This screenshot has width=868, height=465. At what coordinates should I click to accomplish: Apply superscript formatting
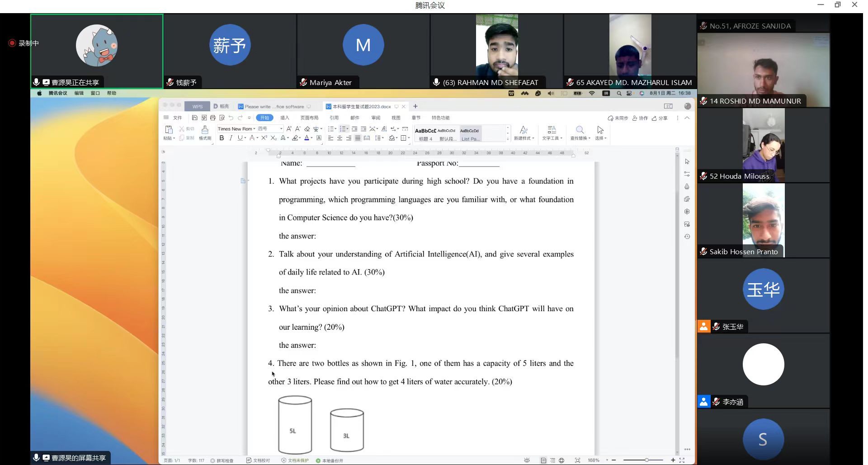click(x=264, y=138)
